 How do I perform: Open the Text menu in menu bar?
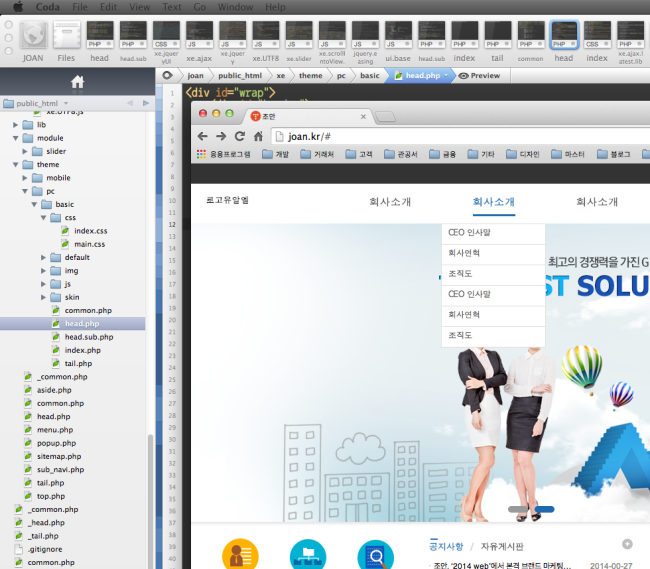point(171,7)
